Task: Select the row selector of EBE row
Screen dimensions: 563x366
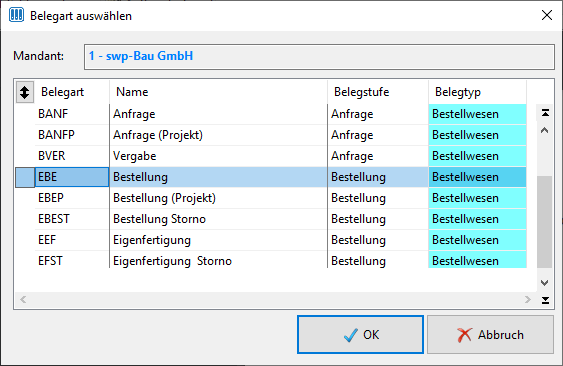Action: (25, 177)
